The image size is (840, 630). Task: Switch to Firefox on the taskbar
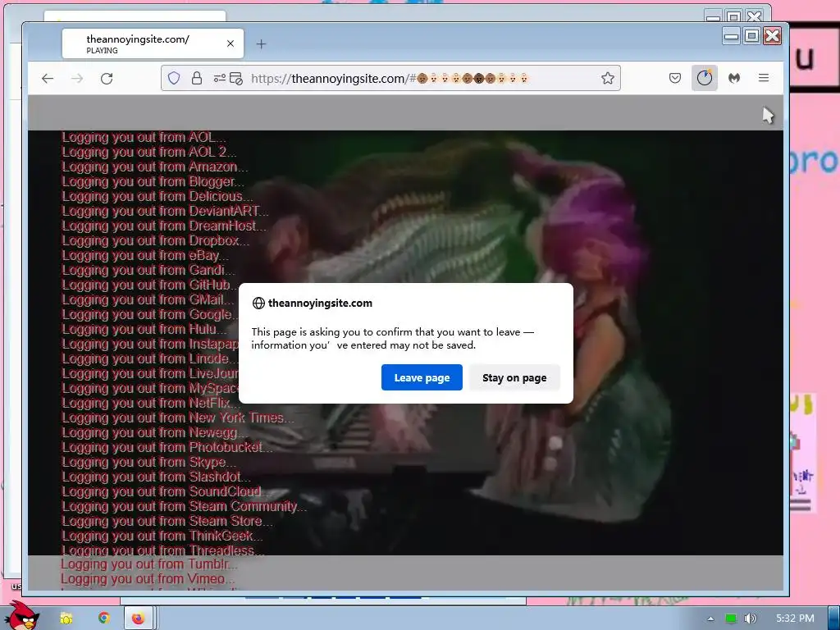(x=138, y=619)
